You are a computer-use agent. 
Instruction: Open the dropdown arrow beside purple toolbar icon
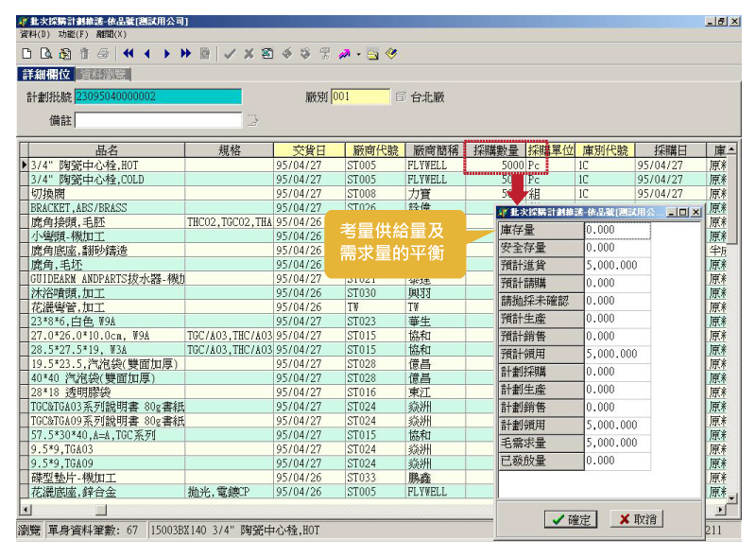click(359, 55)
